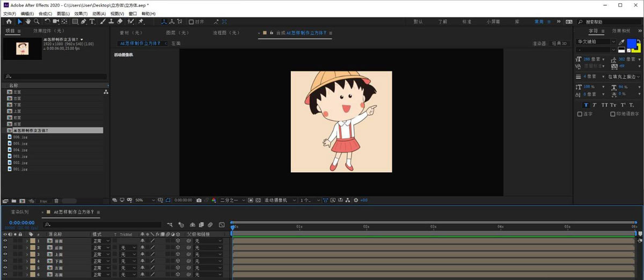Hide layer 6 右面 with its eye icon
This screenshot has width=644, height=280.
(5, 275)
